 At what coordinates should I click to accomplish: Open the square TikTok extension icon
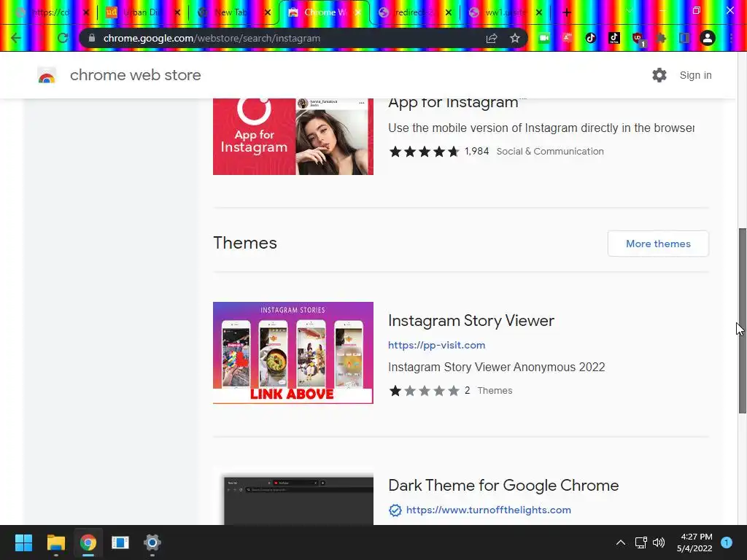click(x=614, y=38)
